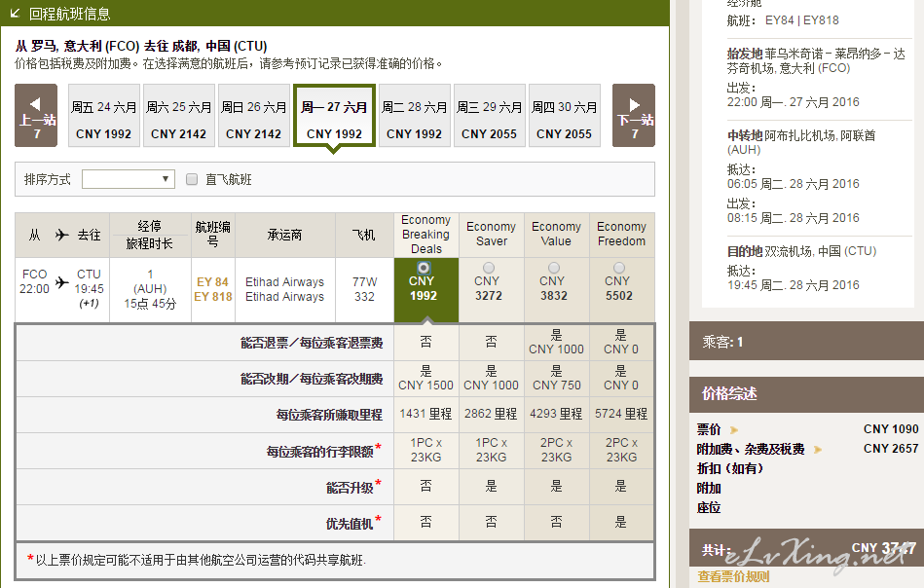
Task: Click the airplane icon in the FCO–CTU row
Action: click(62, 282)
